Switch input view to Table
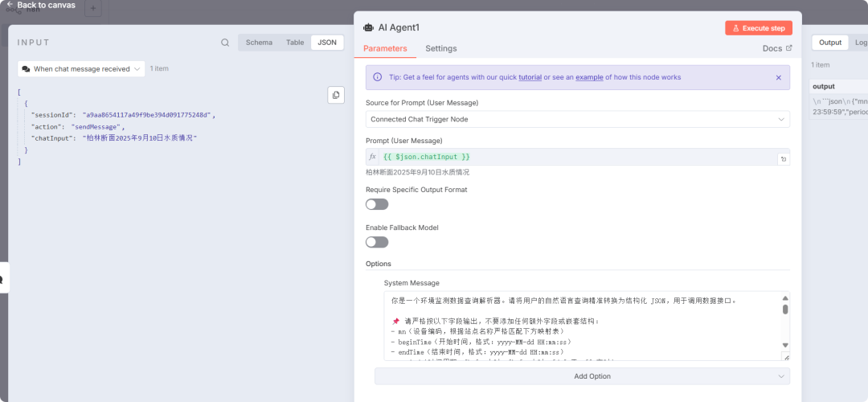Viewport: 868px width, 402px height. [x=294, y=43]
